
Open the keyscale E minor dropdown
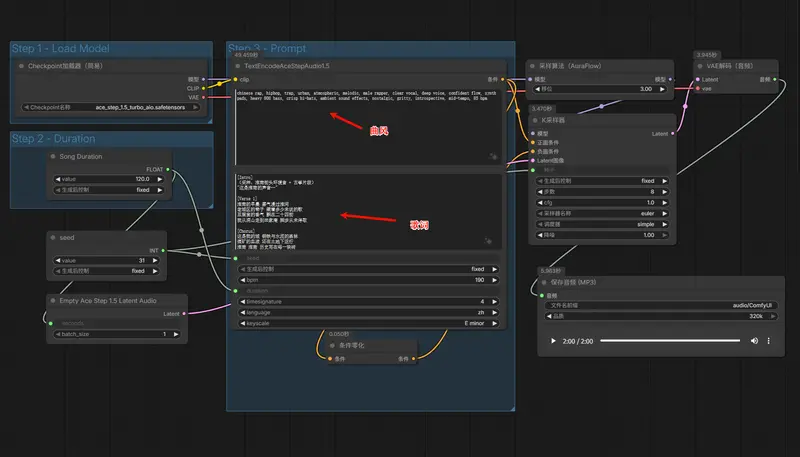tap(368, 323)
